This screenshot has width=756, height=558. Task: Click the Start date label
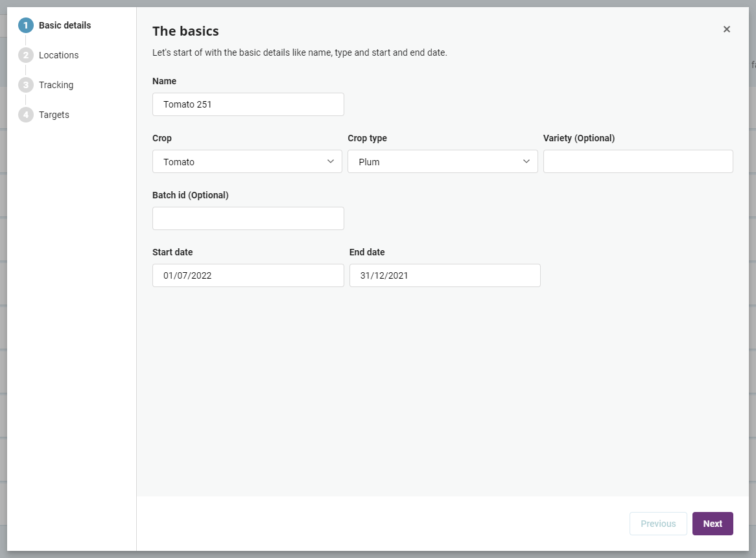click(x=172, y=252)
